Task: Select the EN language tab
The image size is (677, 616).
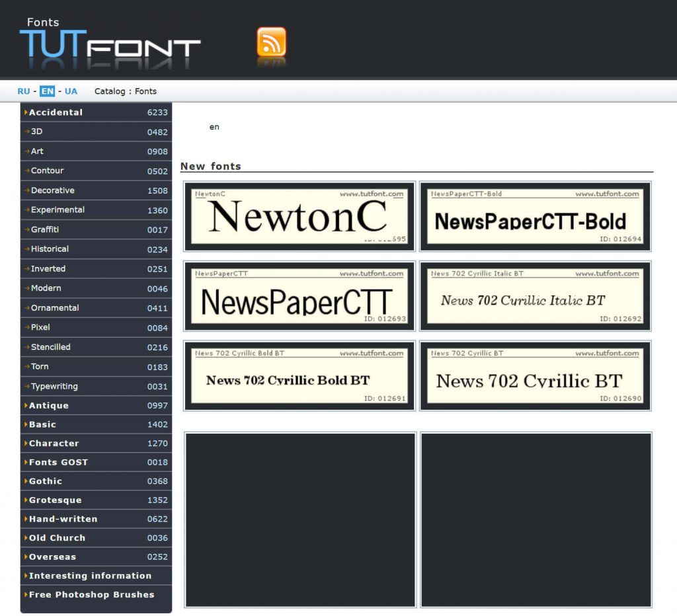Action: (46, 91)
